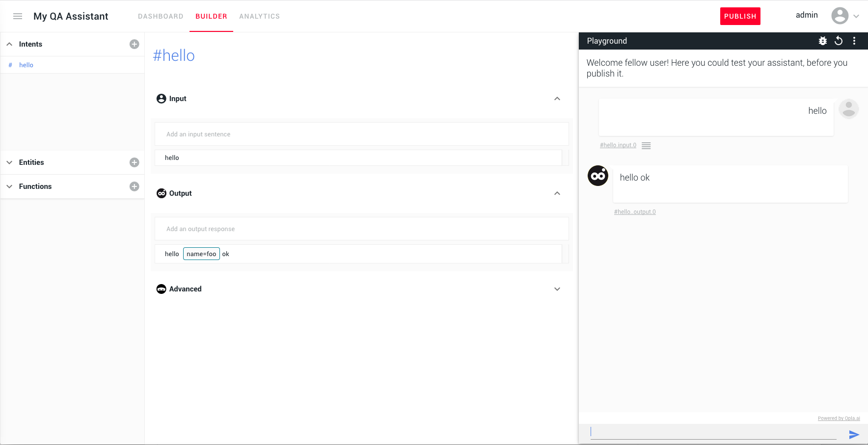The height and width of the screenshot is (445, 868).
Task: Click the name=foo variable chip
Action: pos(201,254)
